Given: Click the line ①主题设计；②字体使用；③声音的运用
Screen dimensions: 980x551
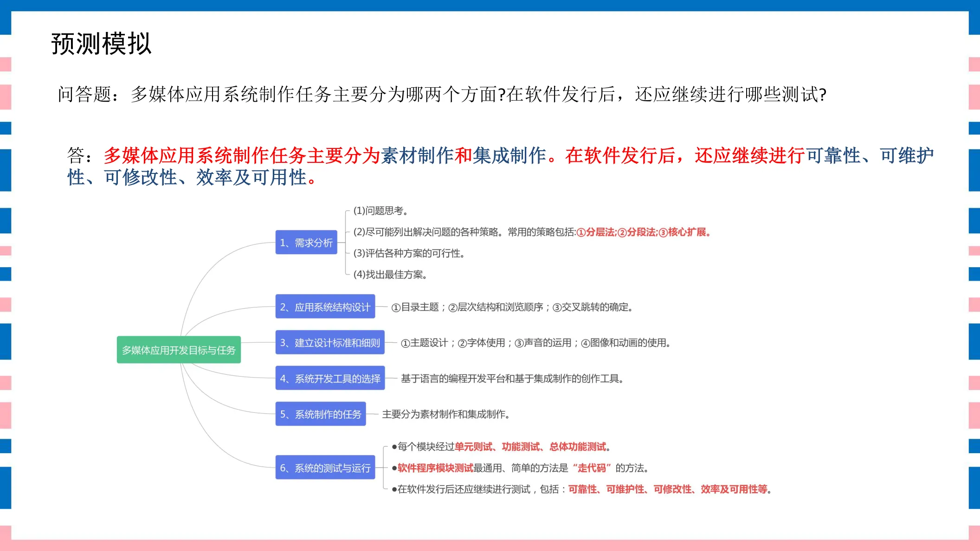Looking at the screenshot, I should (x=536, y=343).
